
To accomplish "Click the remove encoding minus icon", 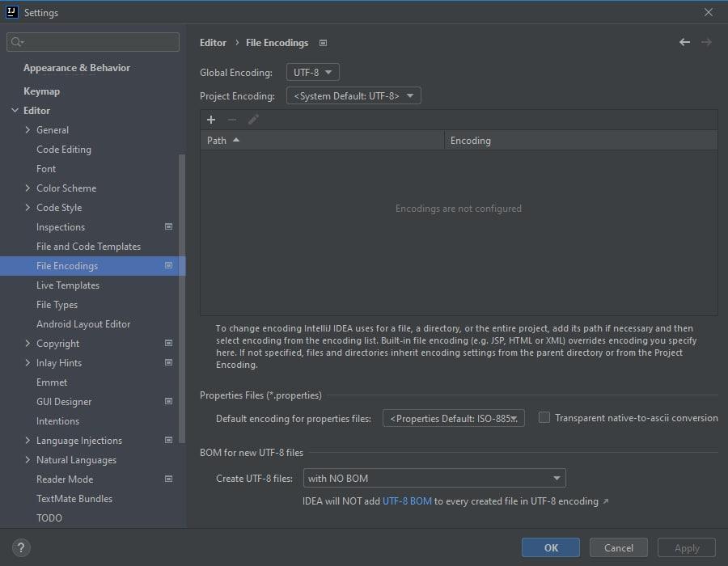I will point(232,120).
